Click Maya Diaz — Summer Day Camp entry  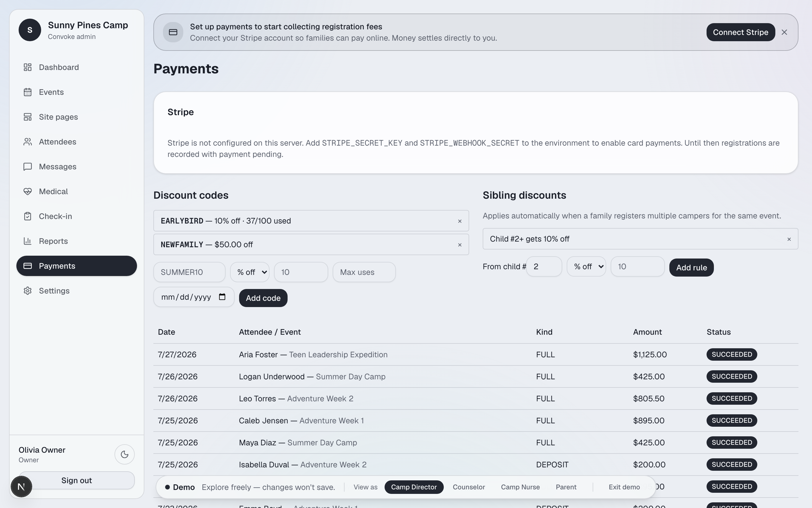tap(298, 443)
